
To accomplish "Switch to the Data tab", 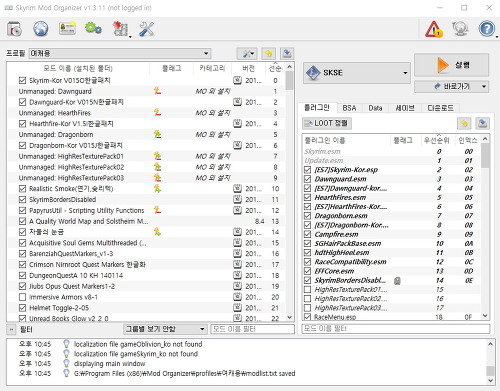I will coord(375,108).
